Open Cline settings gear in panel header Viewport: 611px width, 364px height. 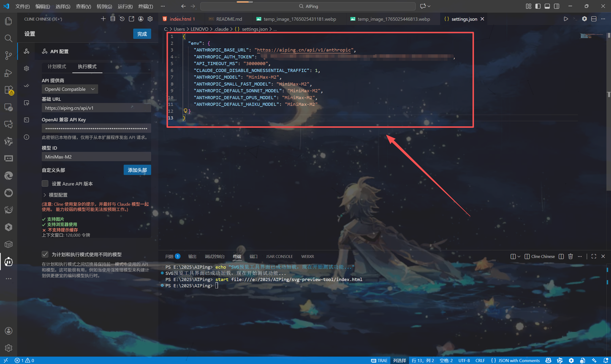[x=150, y=19]
